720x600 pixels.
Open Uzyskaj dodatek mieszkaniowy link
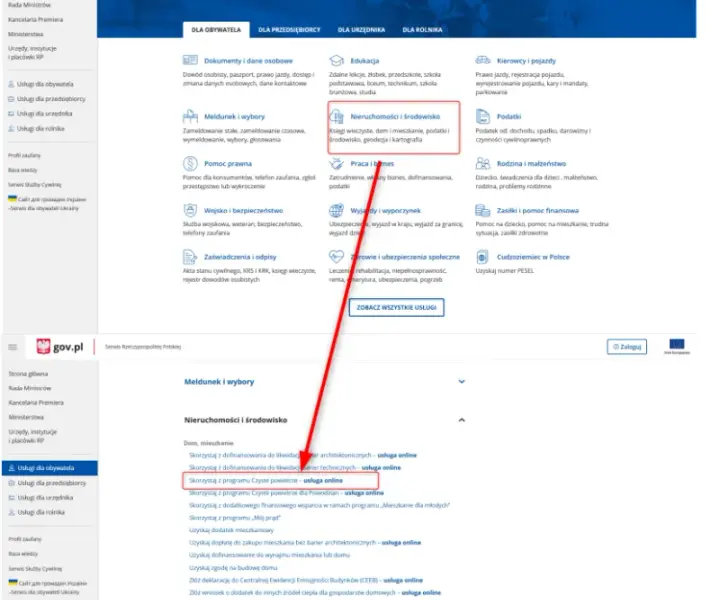[x=231, y=530]
